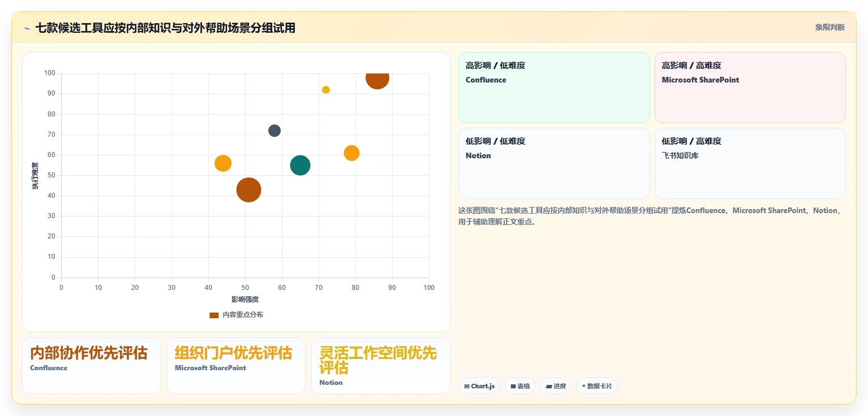This screenshot has width=868, height=416.
Task: Toggle the 内容重点分布 legend color swatch
Action: [x=214, y=315]
